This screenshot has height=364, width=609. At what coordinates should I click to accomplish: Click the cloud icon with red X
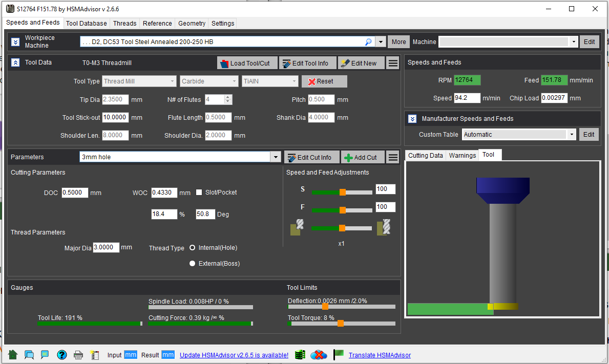click(319, 355)
